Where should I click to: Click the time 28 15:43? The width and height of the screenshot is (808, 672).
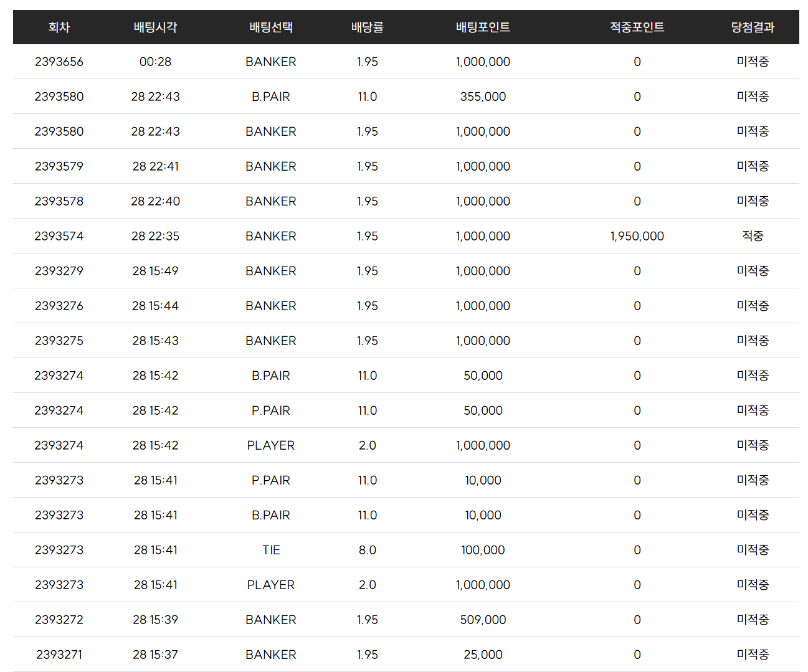(x=155, y=341)
